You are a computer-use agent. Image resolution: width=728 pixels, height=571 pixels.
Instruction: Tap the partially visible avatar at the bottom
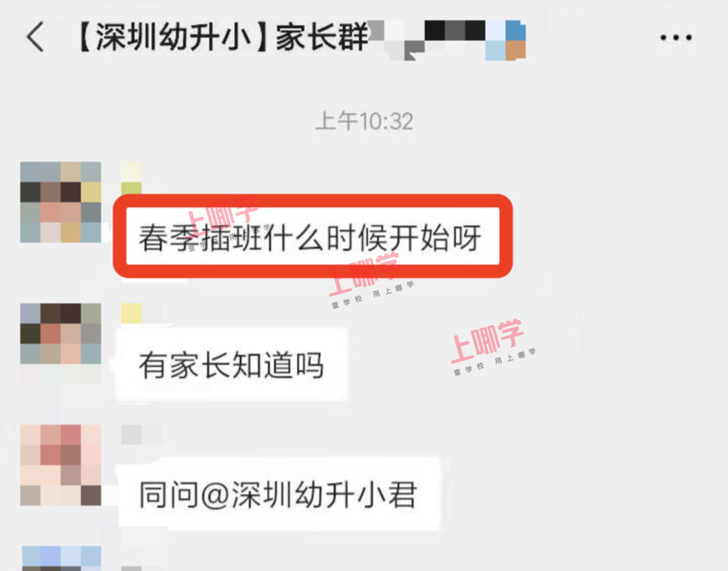[61, 559]
